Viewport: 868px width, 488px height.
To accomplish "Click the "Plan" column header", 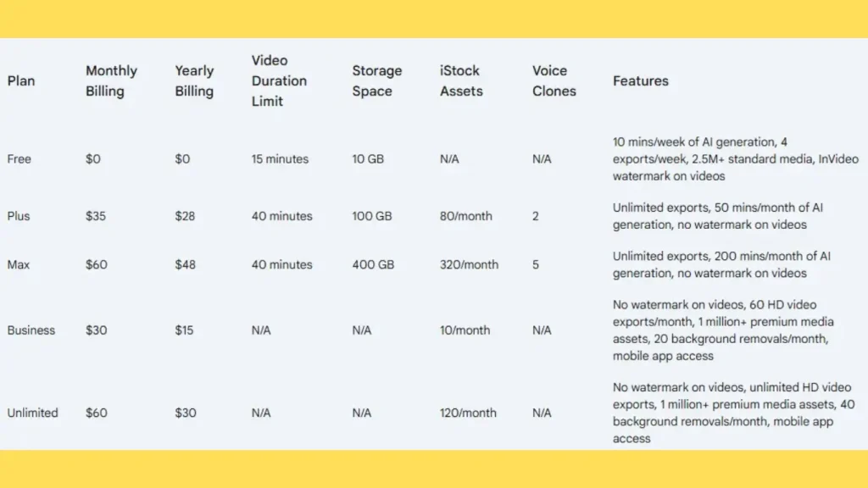I will 21,81.
